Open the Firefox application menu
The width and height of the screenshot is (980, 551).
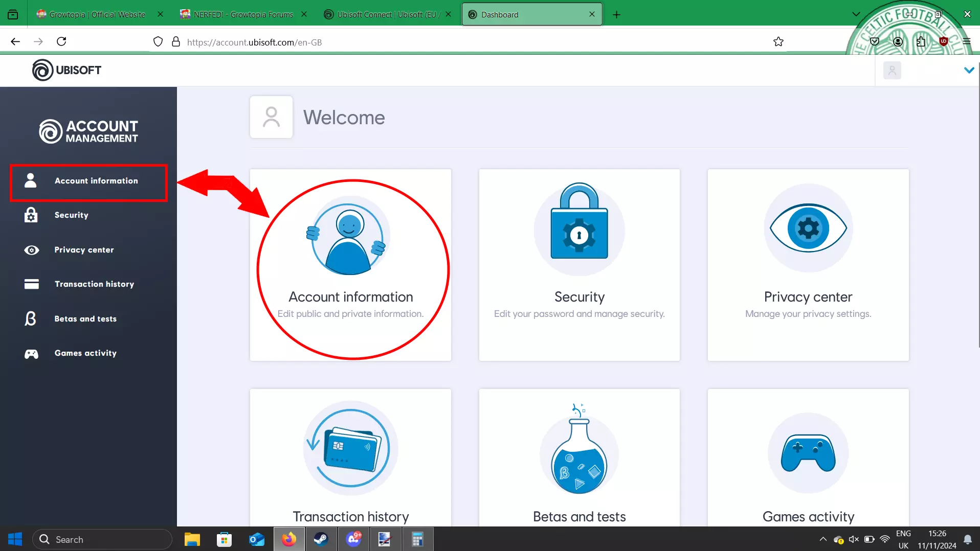click(967, 42)
